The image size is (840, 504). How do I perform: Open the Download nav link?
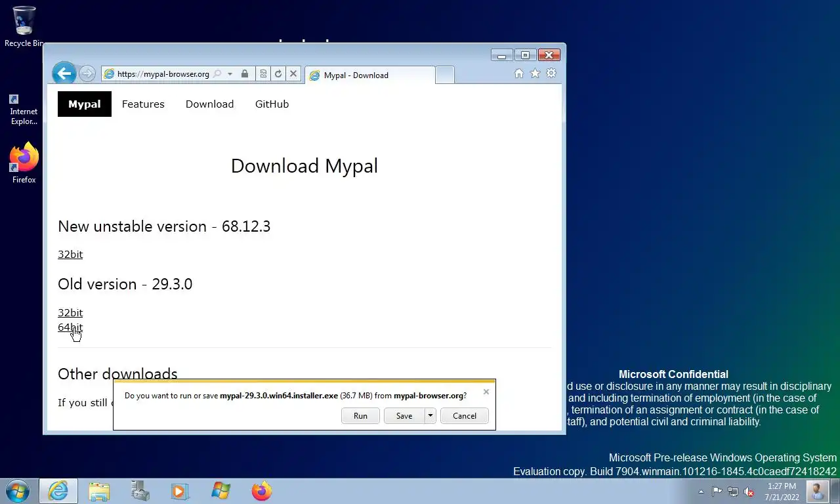tap(209, 104)
